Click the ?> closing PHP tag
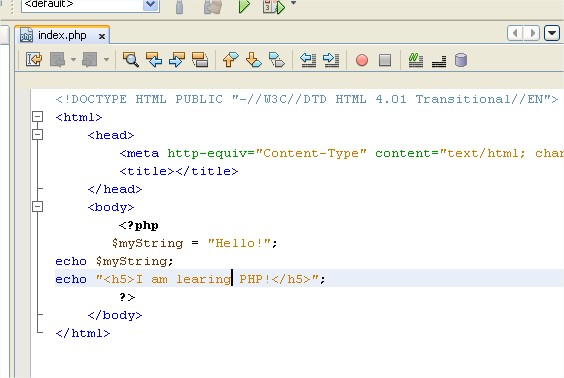Screen dimensions: 564x378 127,297
